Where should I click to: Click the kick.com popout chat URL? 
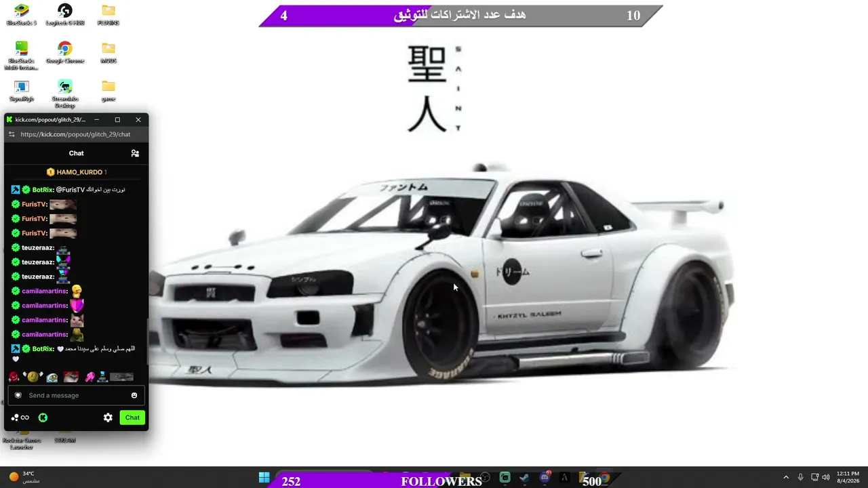(x=75, y=134)
